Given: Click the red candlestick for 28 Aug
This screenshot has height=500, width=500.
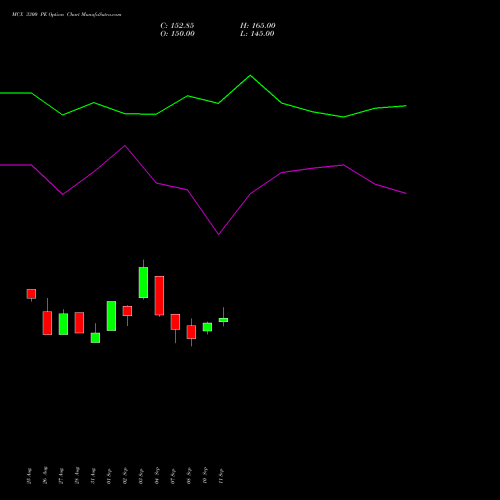Looking at the screenshot, I should pos(79,323).
